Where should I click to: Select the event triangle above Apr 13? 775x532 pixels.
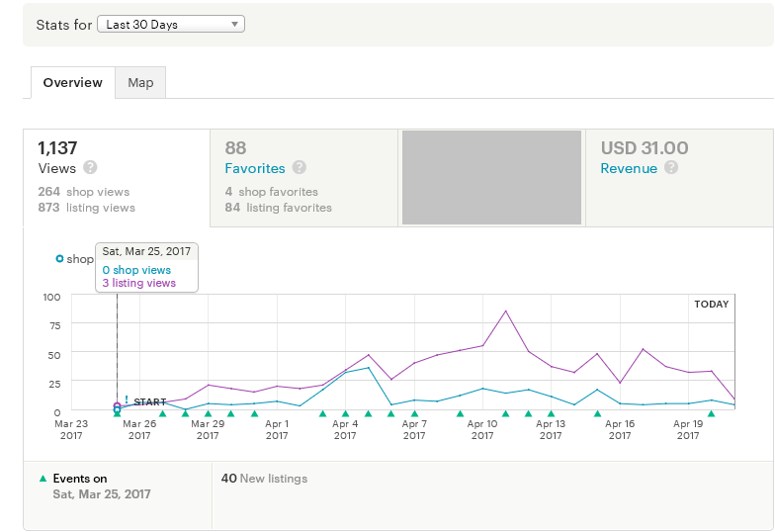click(x=551, y=414)
